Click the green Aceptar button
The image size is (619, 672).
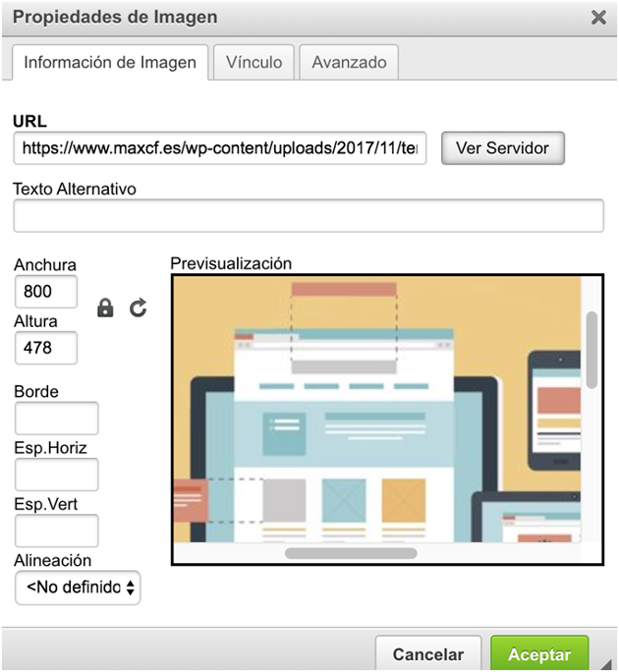tap(539, 654)
